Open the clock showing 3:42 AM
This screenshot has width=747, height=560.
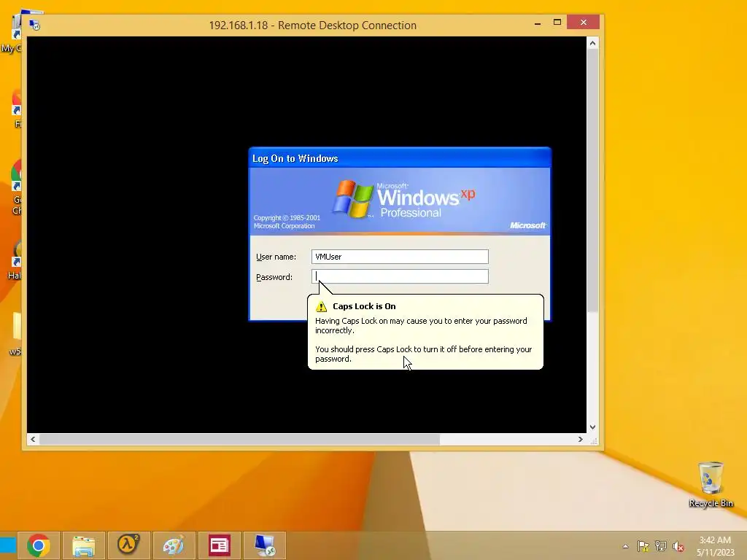(715, 546)
